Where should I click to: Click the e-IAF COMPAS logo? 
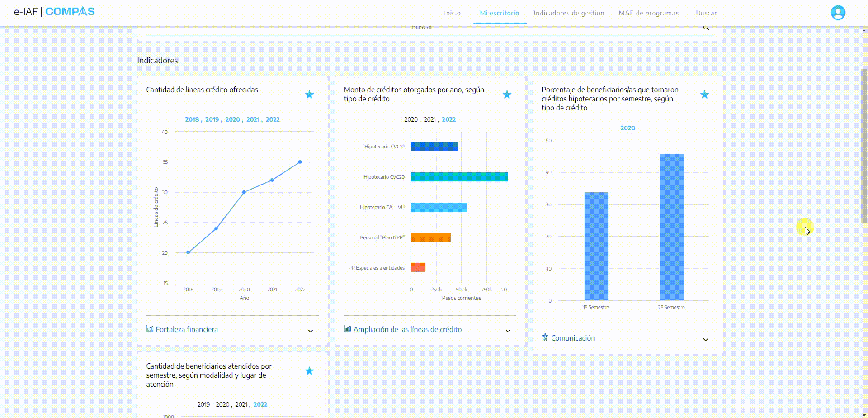pyautogui.click(x=54, y=12)
